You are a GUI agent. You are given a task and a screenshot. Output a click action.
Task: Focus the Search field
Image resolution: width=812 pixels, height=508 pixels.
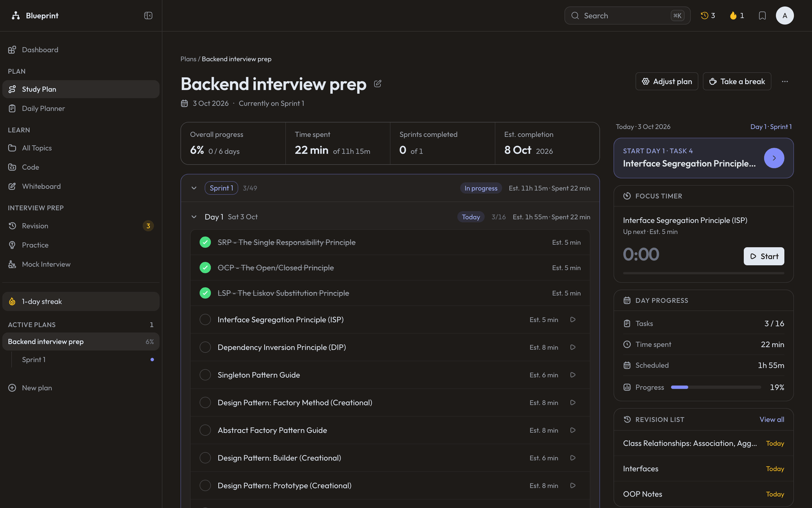point(627,16)
